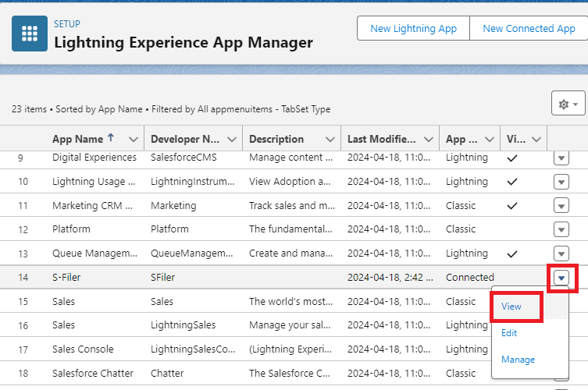Click the App Name sort arrow
This screenshot has width=588, height=390.
pyautogui.click(x=111, y=138)
